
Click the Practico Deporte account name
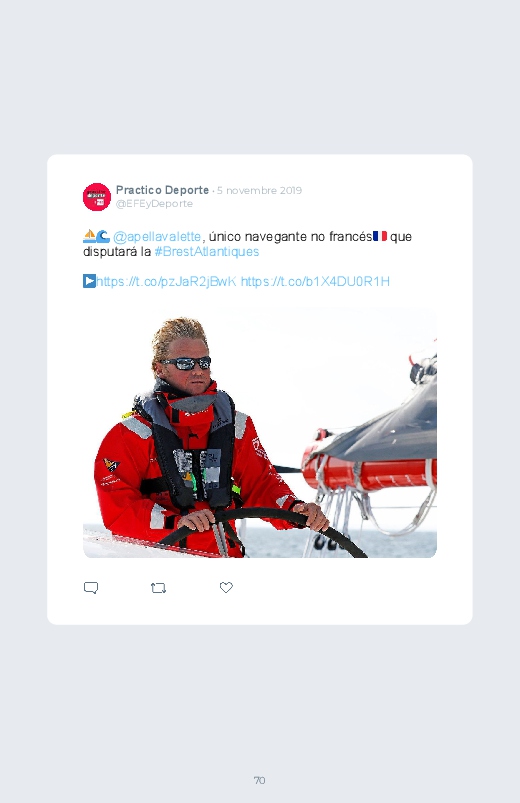[x=162, y=190]
